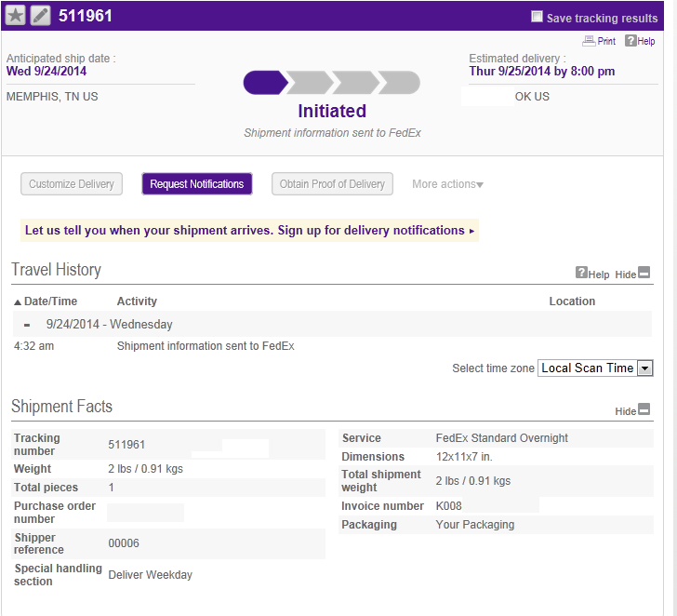The width and height of the screenshot is (677, 616).
Task: Click 'Deliver Weekday' special handling value
Action: point(151,575)
